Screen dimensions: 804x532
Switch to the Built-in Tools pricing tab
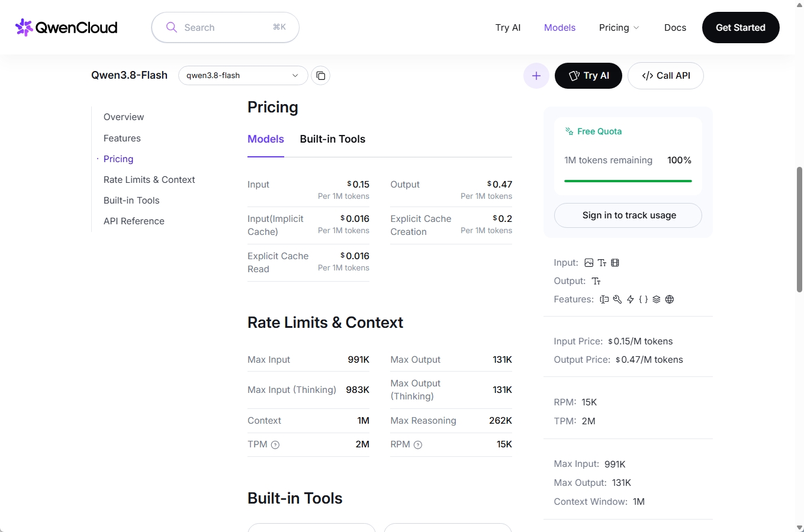(x=333, y=139)
